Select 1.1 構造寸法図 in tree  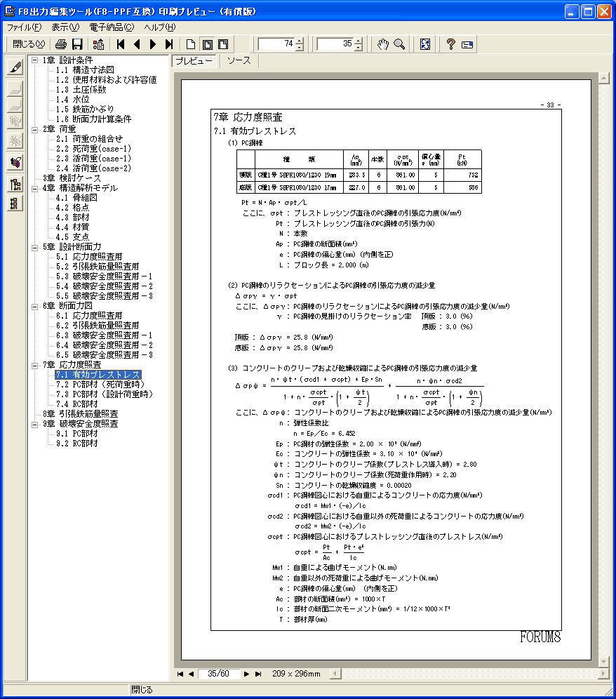(x=85, y=70)
